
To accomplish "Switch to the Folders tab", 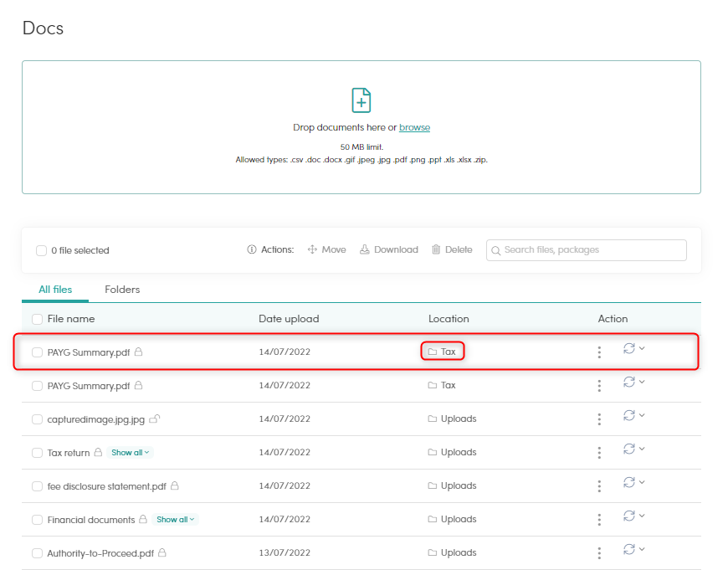I will [122, 290].
